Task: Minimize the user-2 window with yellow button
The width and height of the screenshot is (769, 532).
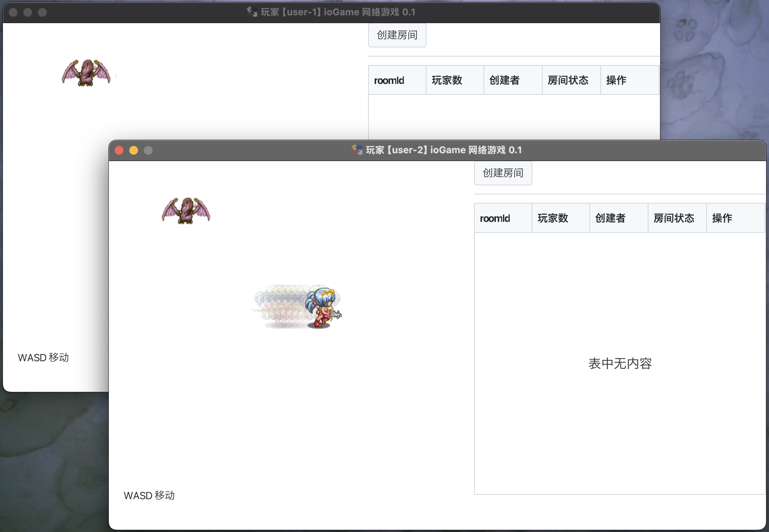Action: pos(134,150)
